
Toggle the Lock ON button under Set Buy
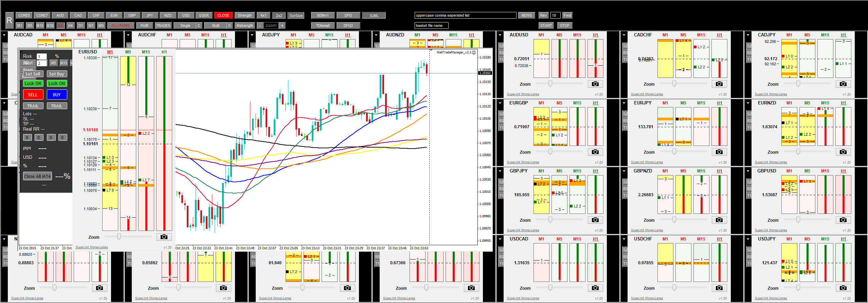click(x=57, y=84)
